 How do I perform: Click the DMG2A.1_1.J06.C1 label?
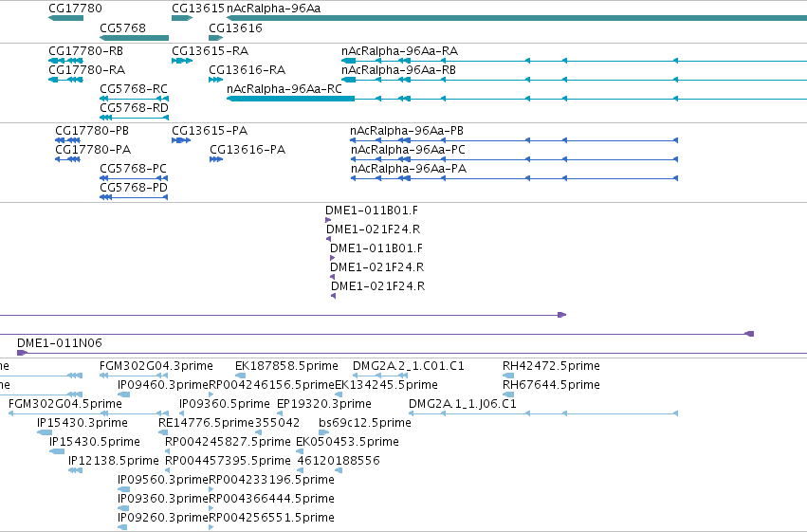tap(462, 404)
